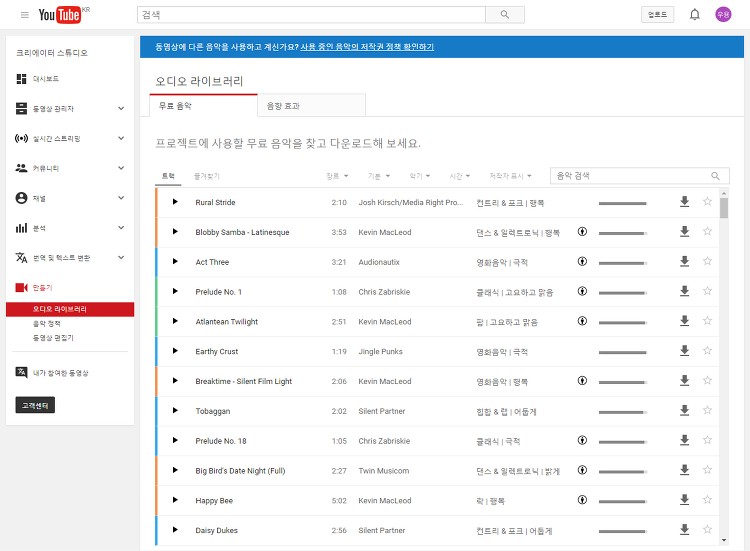Open the 대시보드 dashboard icon
This screenshot has width=750, height=551.
click(x=22, y=79)
